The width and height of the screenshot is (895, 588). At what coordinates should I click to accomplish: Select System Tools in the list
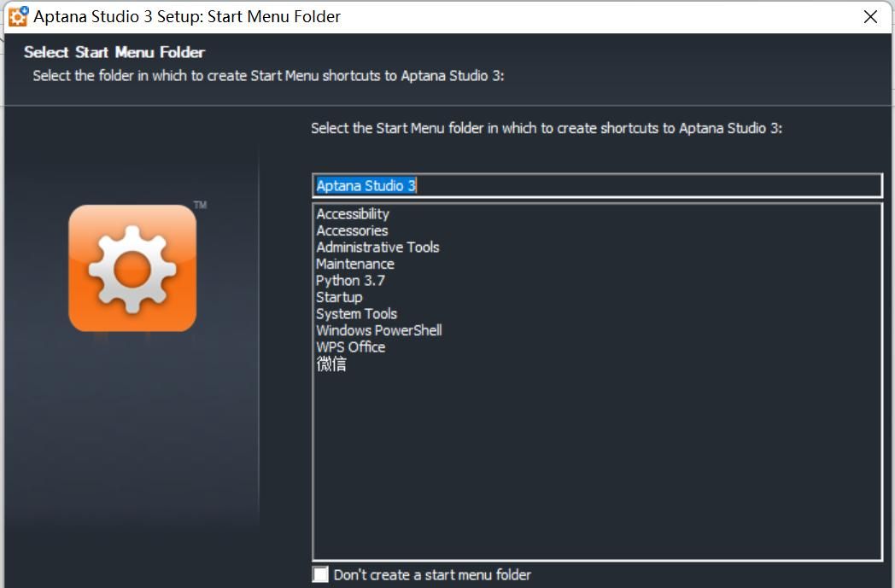[357, 314]
